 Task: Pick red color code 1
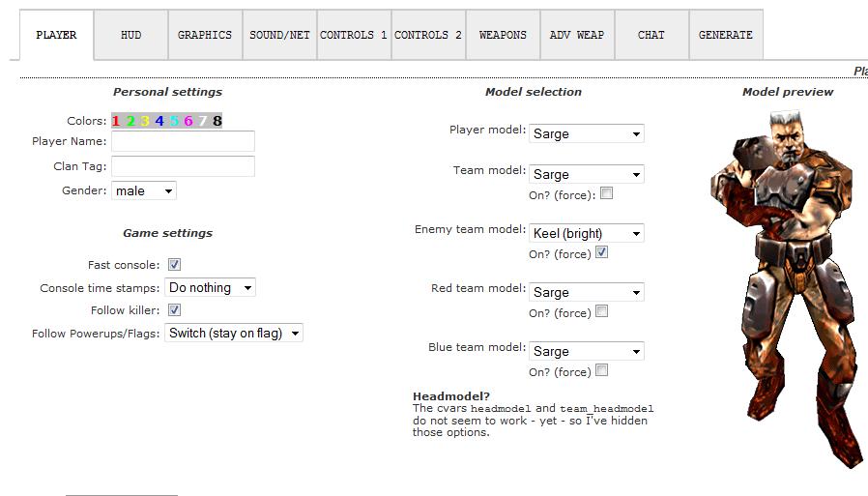click(x=116, y=121)
